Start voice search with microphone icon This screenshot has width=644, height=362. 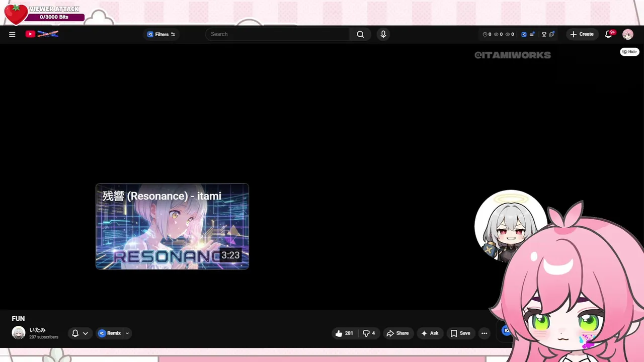383,34
